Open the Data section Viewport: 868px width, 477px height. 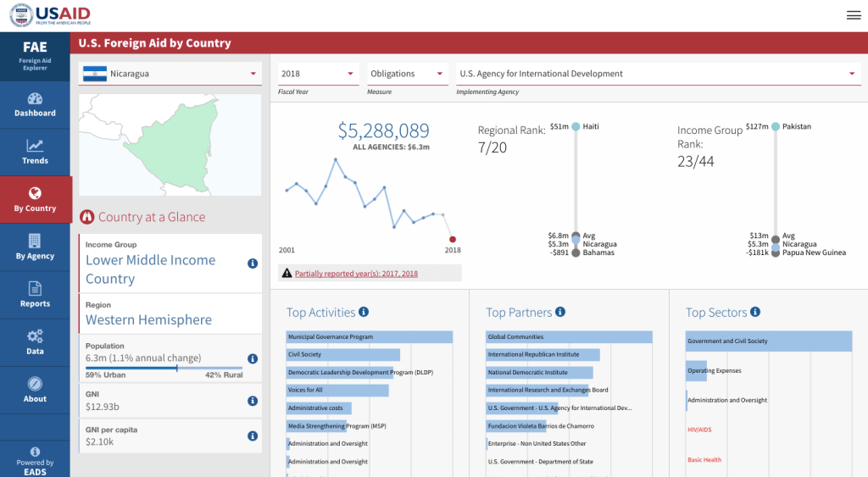[x=35, y=342]
